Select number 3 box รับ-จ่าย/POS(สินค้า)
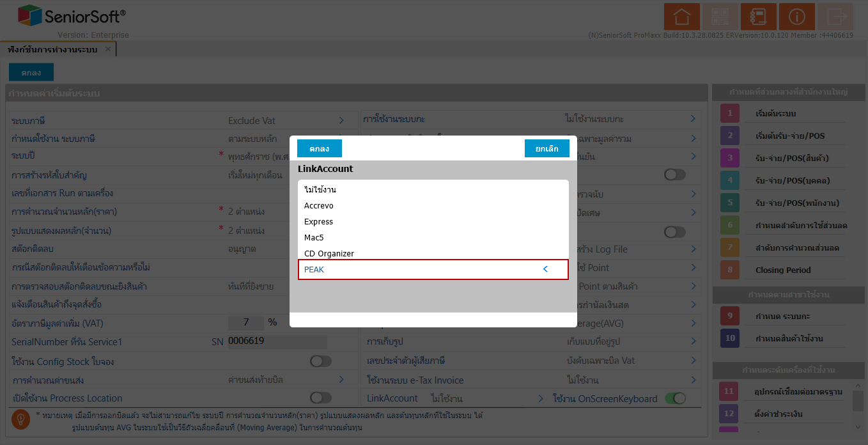868x445 pixels. click(x=729, y=159)
